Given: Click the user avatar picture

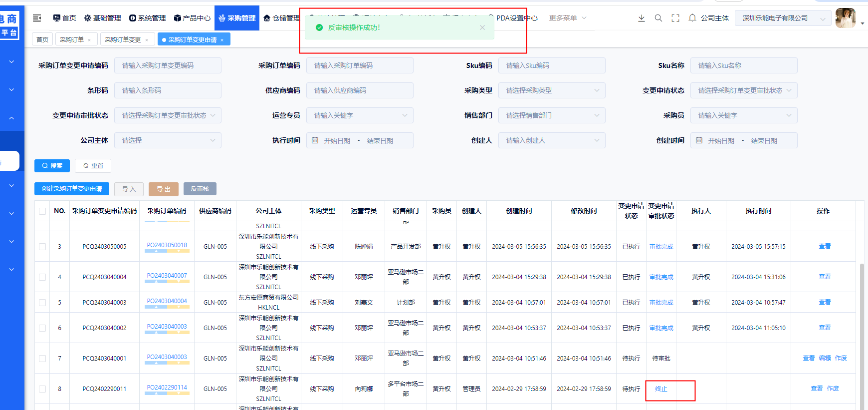Looking at the screenshot, I should [846, 18].
